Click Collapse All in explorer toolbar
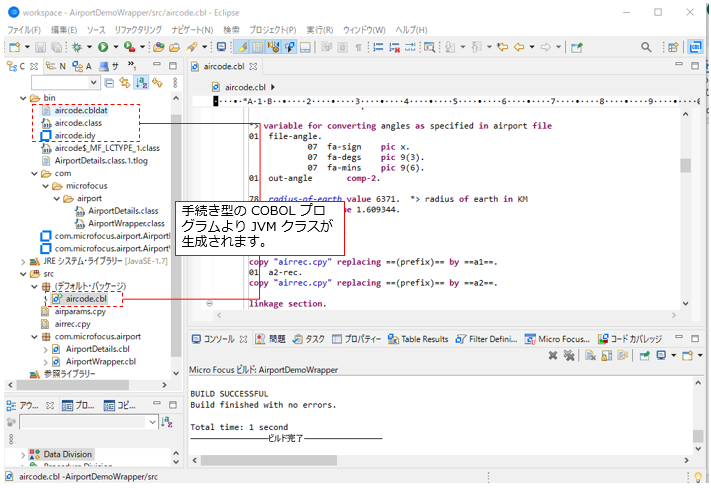Screen dimensions: 711x490 pyautogui.click(x=109, y=82)
